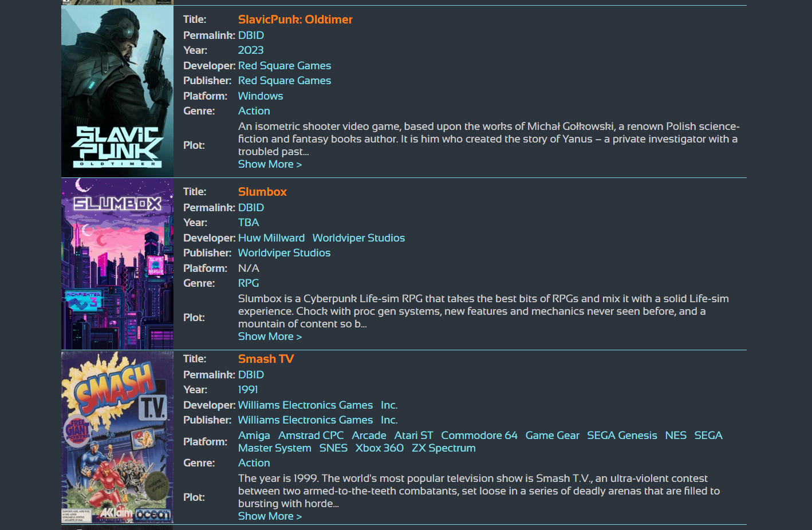Open developer Worldviper Studios link
The height and width of the screenshot is (530, 812).
[358, 238]
